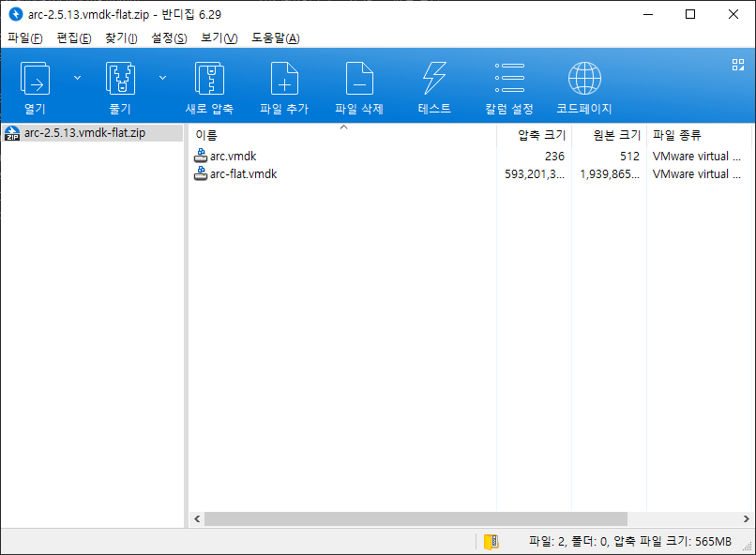Image resolution: width=756 pixels, height=555 pixels.
Task: Open the 도움말(A) menu
Action: point(275,38)
